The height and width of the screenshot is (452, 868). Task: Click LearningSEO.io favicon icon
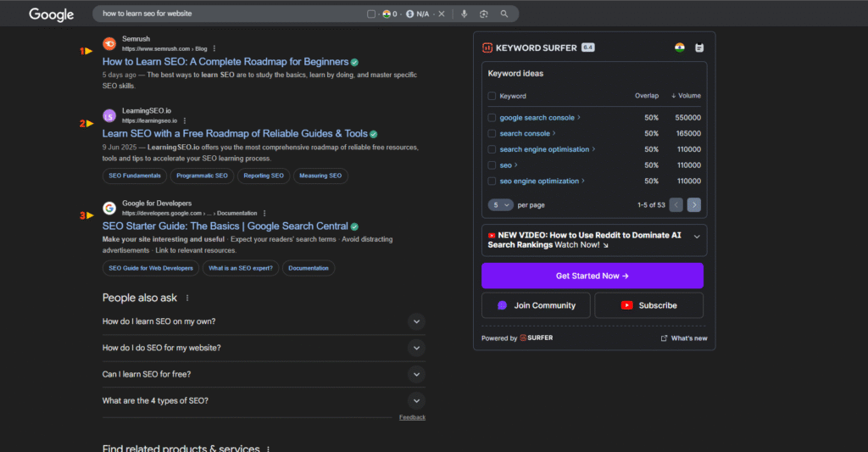(109, 115)
